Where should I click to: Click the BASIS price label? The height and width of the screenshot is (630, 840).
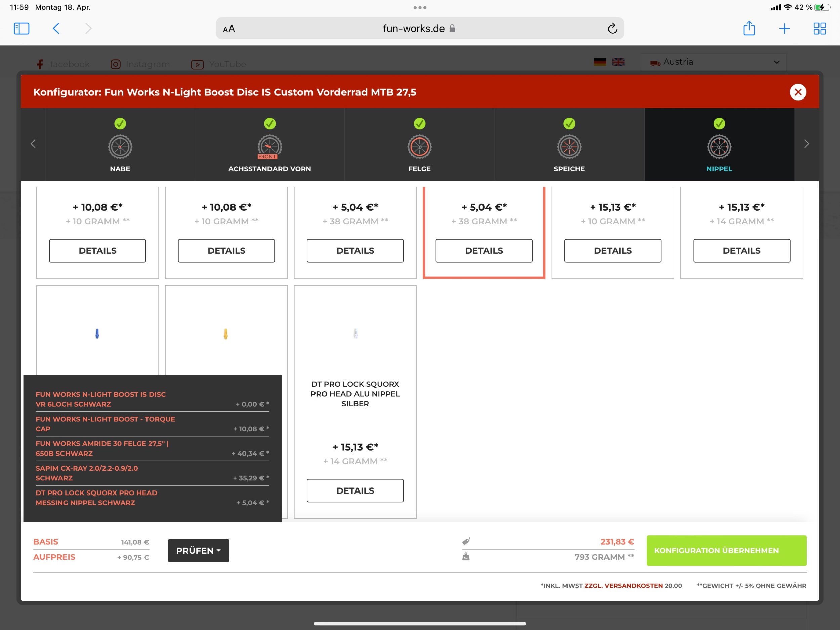coord(46,542)
